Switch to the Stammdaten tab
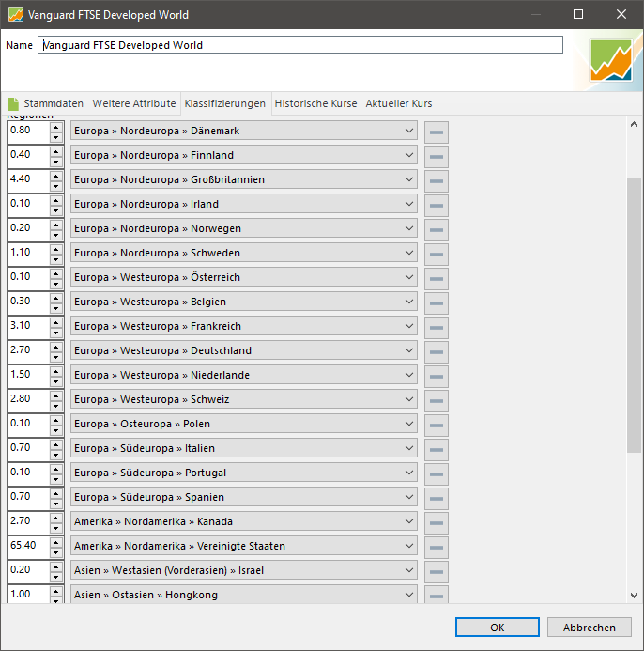This screenshot has height=651, width=644. [46, 103]
